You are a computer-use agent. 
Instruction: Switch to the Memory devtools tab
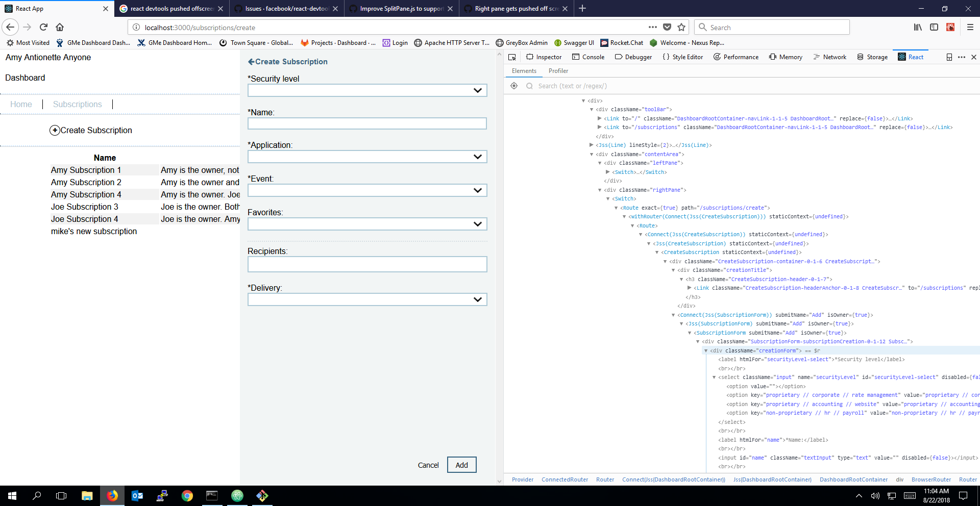click(x=786, y=57)
